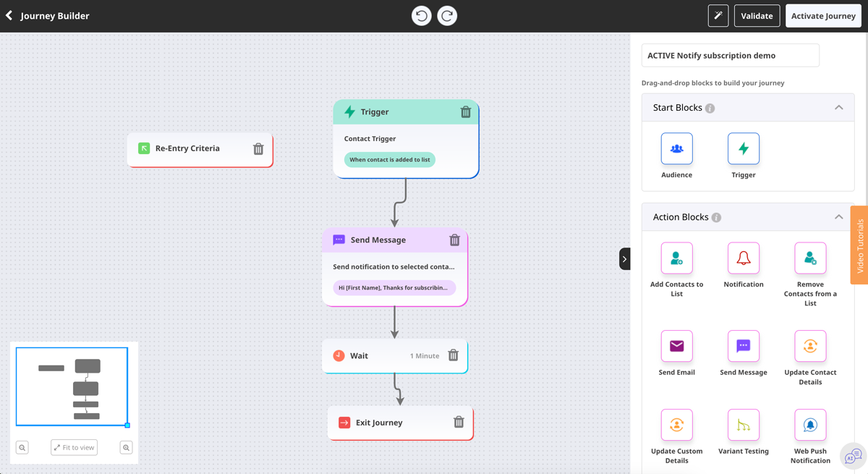Collapse the Action Blocks section
Image resolution: width=868 pixels, height=474 pixels.
pos(839,217)
